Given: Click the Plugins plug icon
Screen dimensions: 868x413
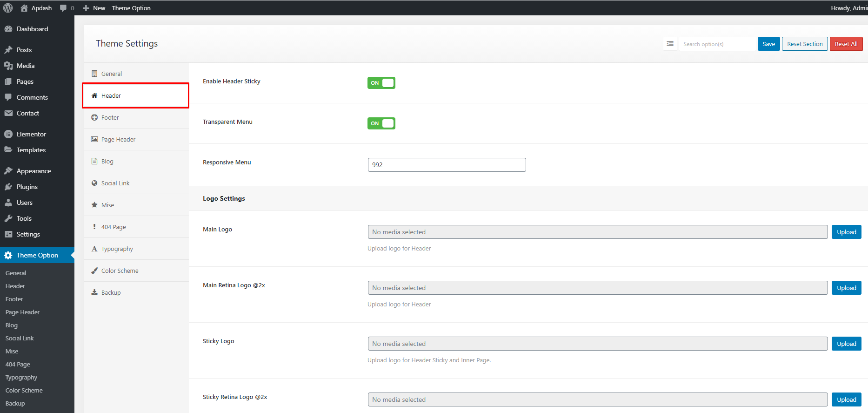Looking at the screenshot, I should click(x=8, y=187).
